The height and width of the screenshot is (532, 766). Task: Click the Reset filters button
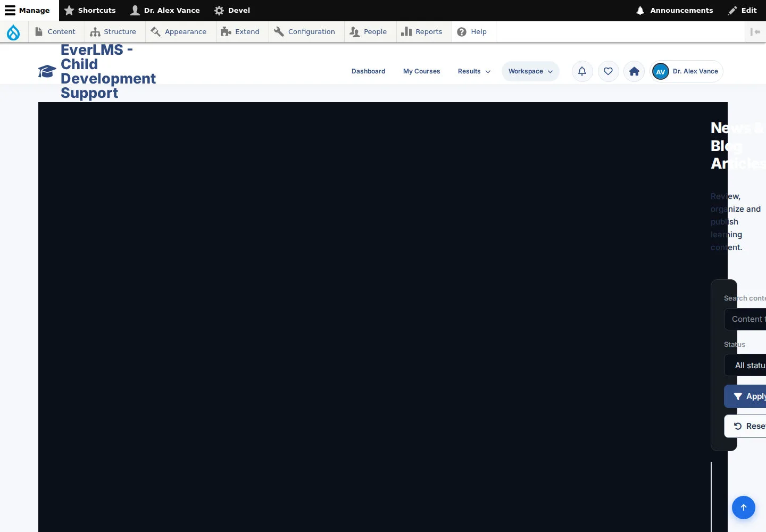coord(745,426)
